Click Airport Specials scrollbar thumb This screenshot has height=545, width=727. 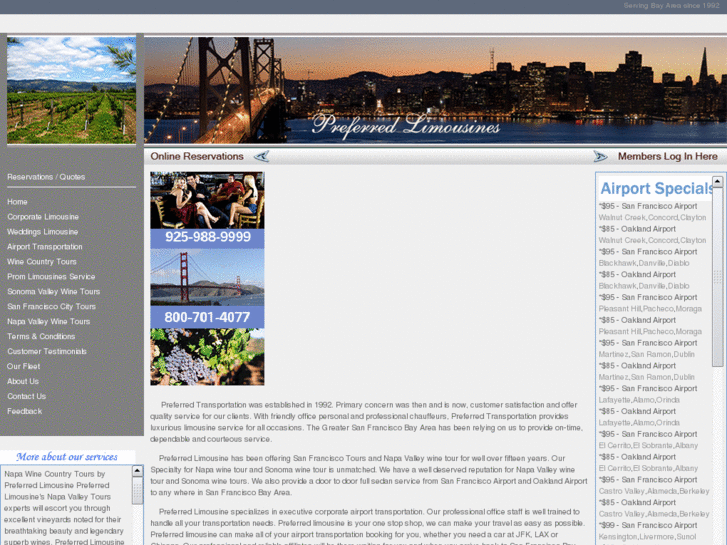[x=717, y=277]
